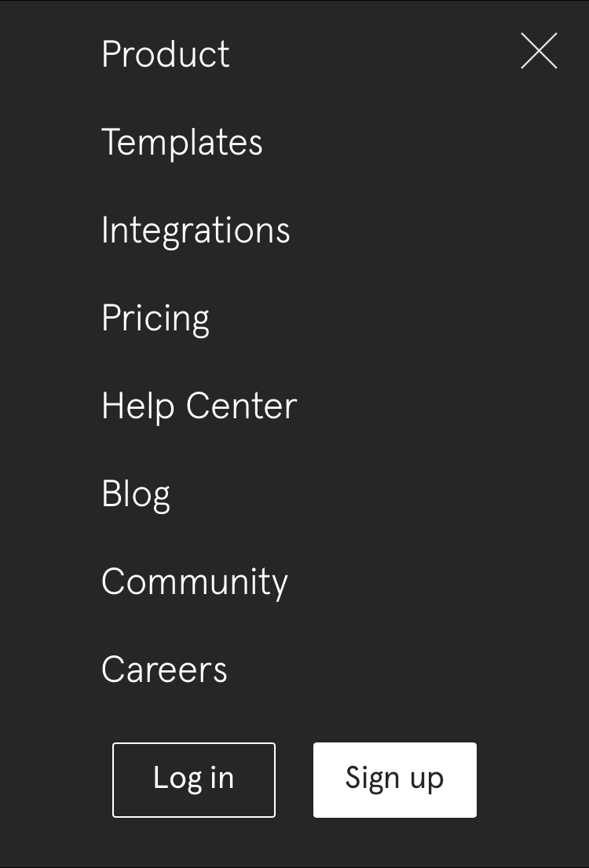Viewport: 589px width, 868px height.
Task: Select the Blog menu entry
Action: (136, 494)
